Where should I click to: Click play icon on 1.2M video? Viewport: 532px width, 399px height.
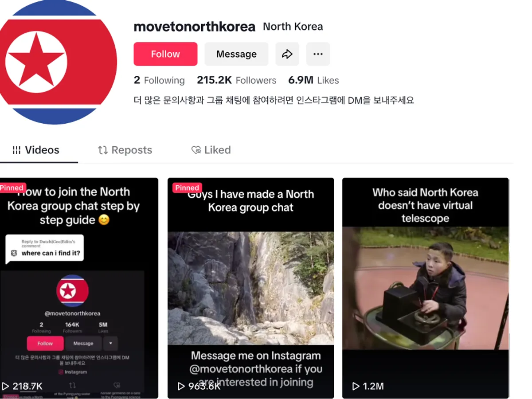click(356, 386)
